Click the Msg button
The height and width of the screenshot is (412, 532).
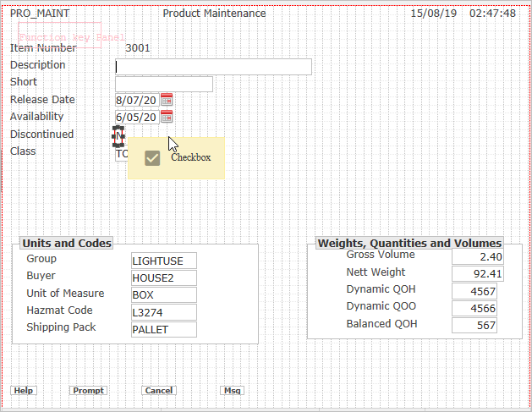pyautogui.click(x=232, y=391)
